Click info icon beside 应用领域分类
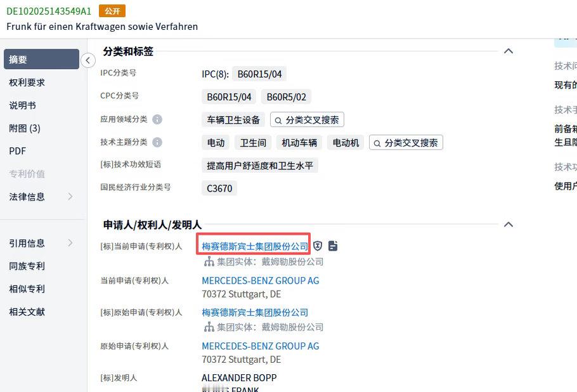 (157, 119)
